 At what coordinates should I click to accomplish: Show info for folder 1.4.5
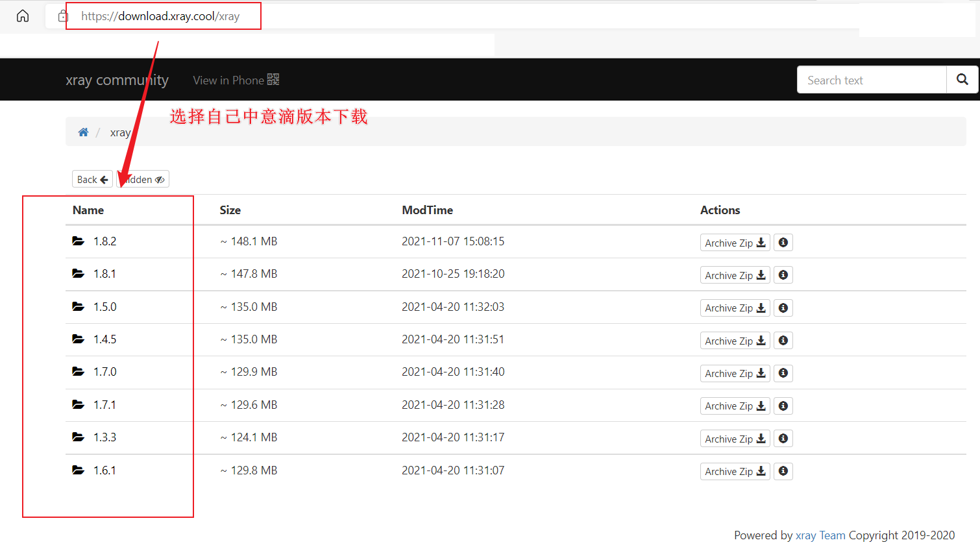coord(783,341)
